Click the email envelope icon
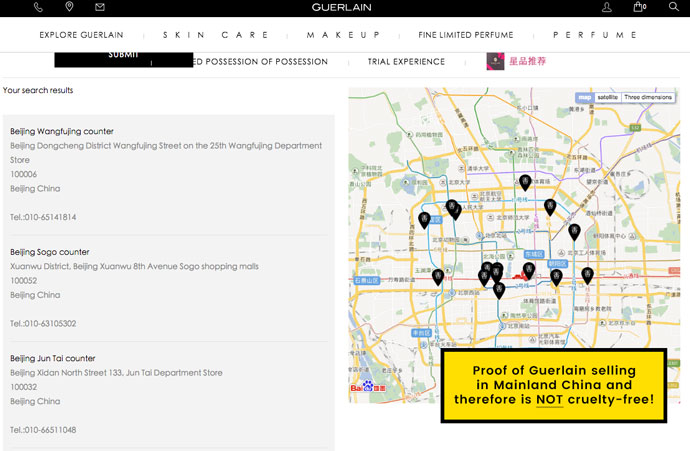The width and height of the screenshot is (690, 451). click(x=100, y=7)
